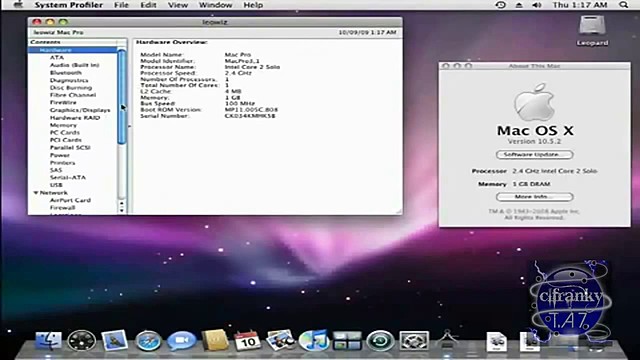Select Power in Contents list
The height and width of the screenshot is (360, 640).
(x=60, y=155)
